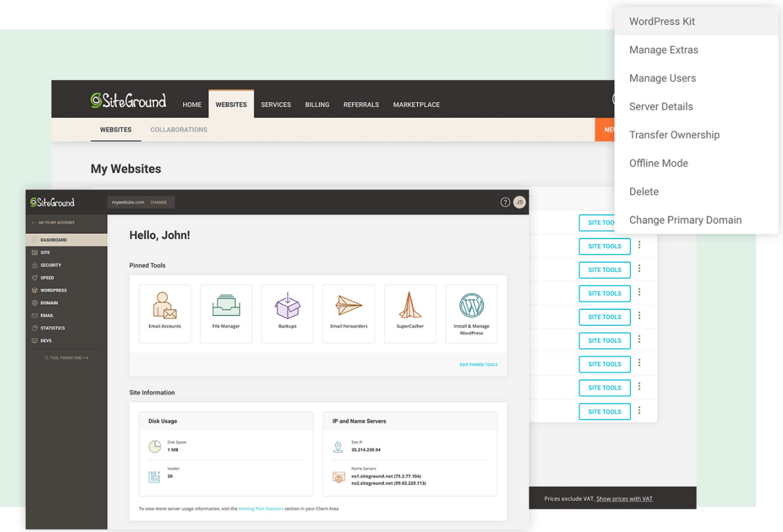Select Dashboard in the sidebar

coord(66,240)
